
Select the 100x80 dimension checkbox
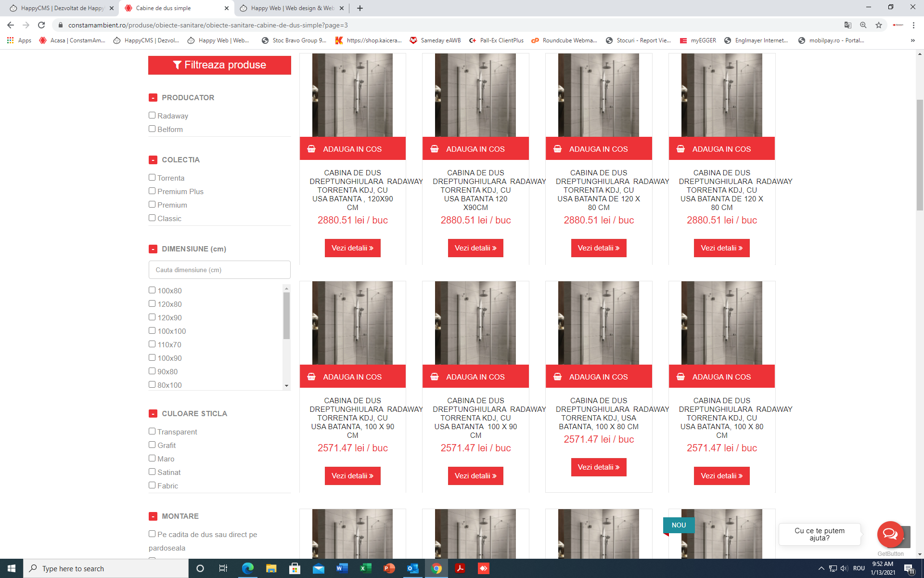pos(152,290)
